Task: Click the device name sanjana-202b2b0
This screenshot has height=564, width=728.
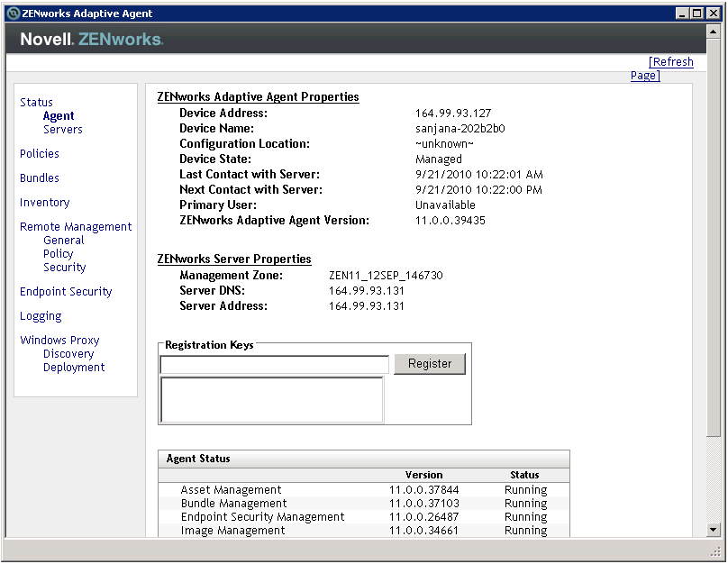Action: point(460,129)
